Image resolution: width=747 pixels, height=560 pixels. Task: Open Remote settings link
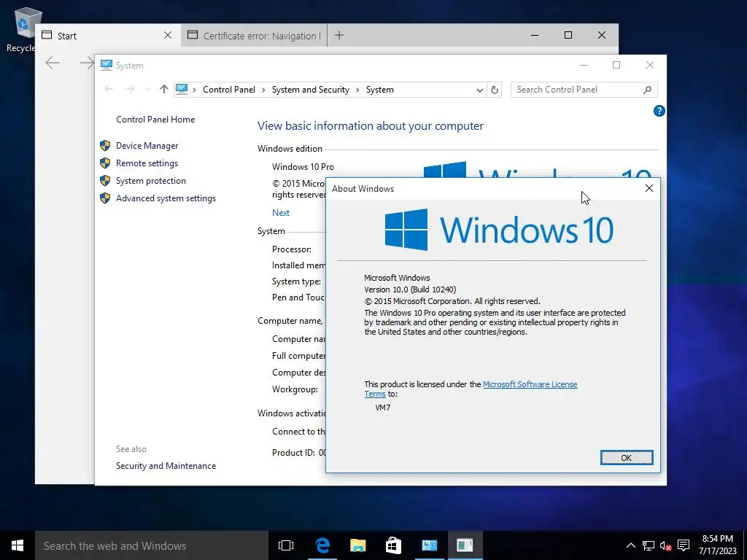[147, 163]
